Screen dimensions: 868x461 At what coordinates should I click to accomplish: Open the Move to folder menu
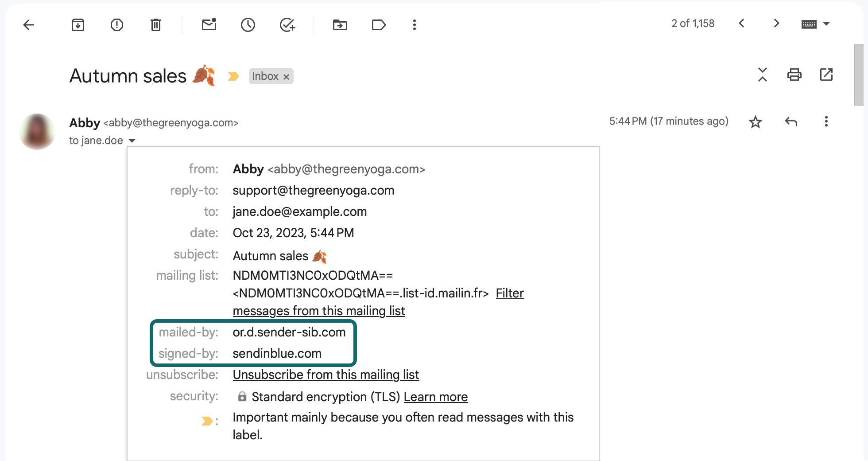340,25
